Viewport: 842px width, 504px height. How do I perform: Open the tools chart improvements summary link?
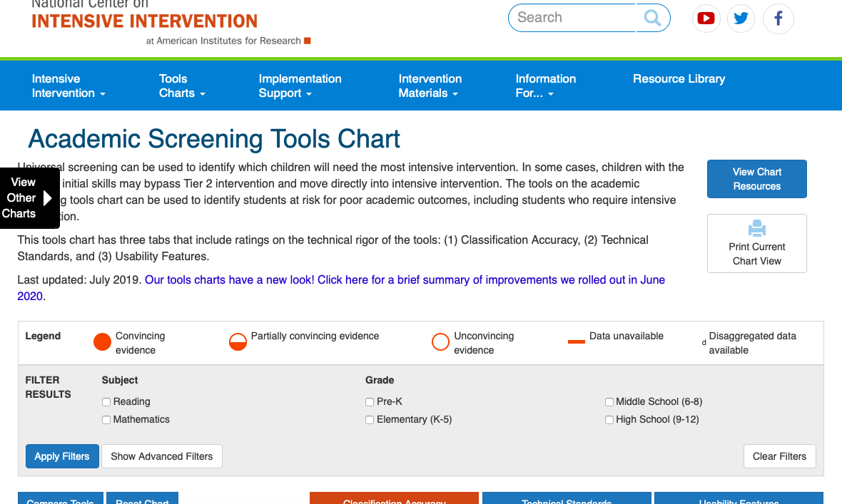point(341,288)
